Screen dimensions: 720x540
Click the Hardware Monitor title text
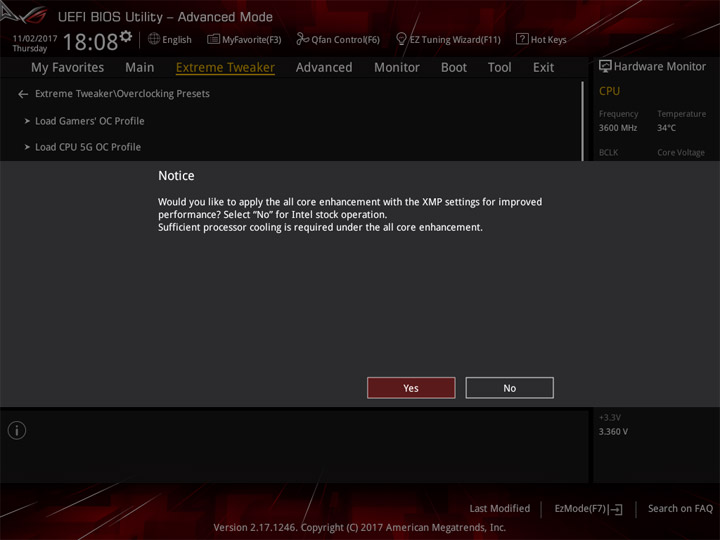(660, 67)
